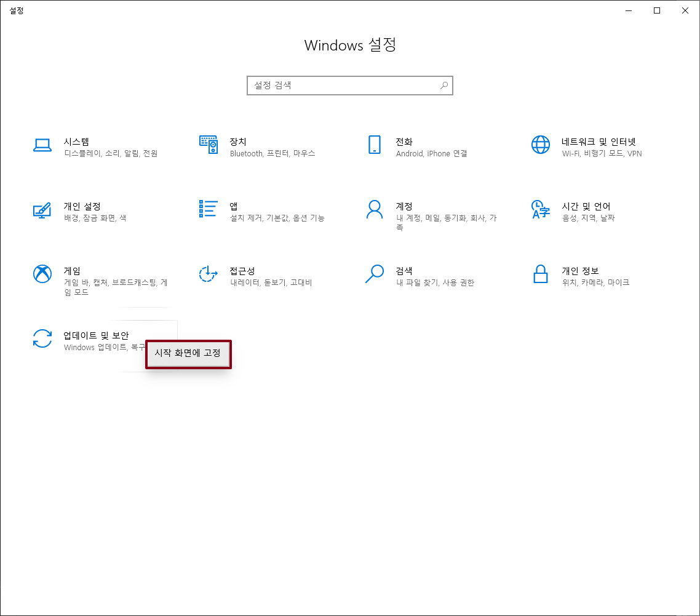Screen dimensions: 700x616
Task: Maximize the 설정 window
Action: (657, 10)
